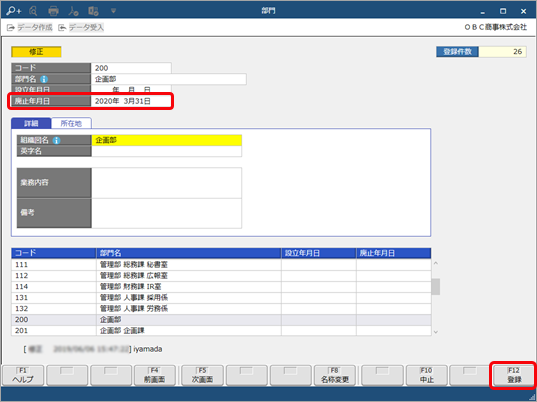Click the window layout icon in title bar
The image size is (537, 402).
tap(93, 11)
